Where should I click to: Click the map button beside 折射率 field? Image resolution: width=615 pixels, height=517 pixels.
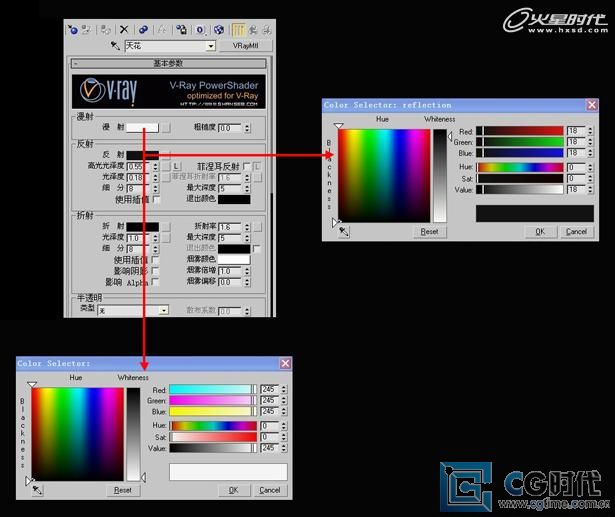tap(258, 227)
